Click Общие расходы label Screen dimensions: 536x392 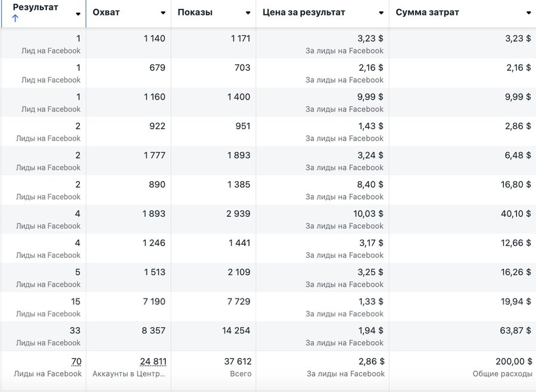coord(503,374)
